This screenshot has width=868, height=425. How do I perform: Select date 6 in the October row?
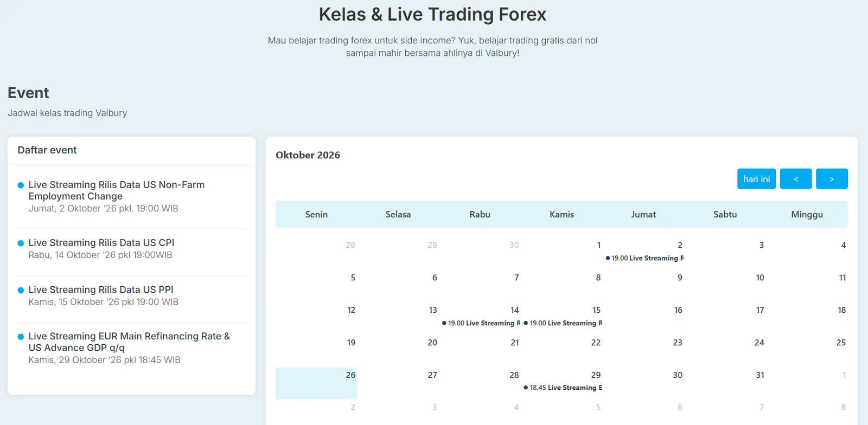tap(435, 278)
